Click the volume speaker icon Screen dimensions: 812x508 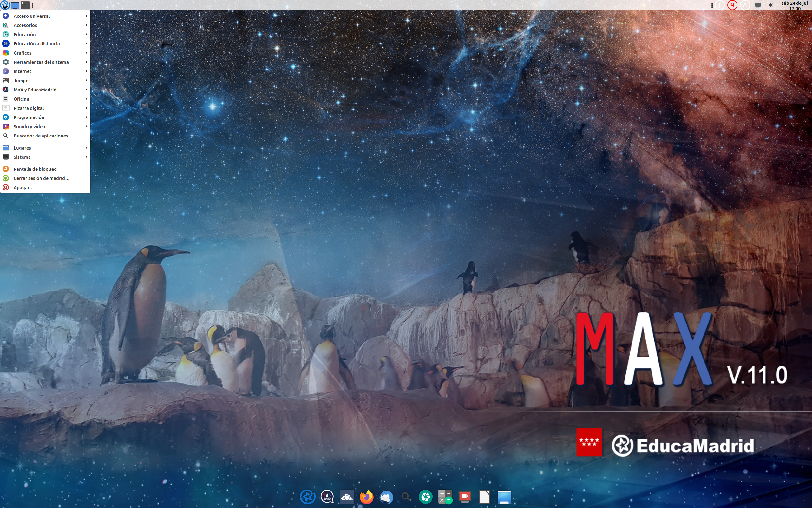coord(771,5)
